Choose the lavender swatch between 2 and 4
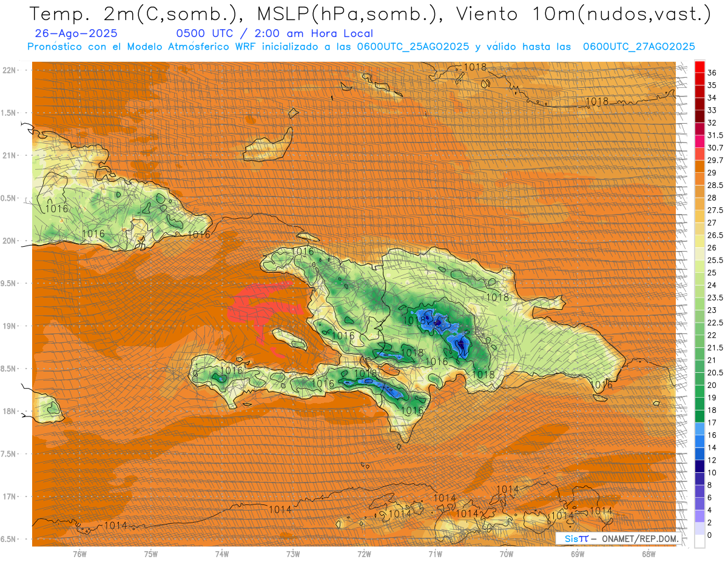 click(699, 516)
